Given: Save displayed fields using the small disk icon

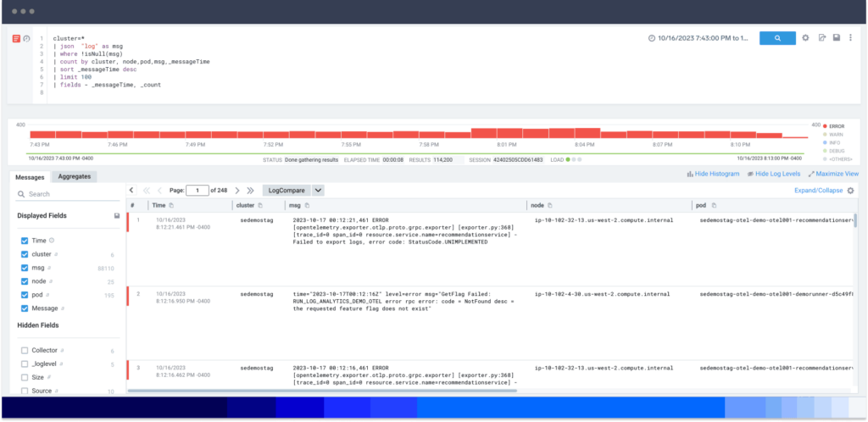Looking at the screenshot, I should (x=117, y=216).
